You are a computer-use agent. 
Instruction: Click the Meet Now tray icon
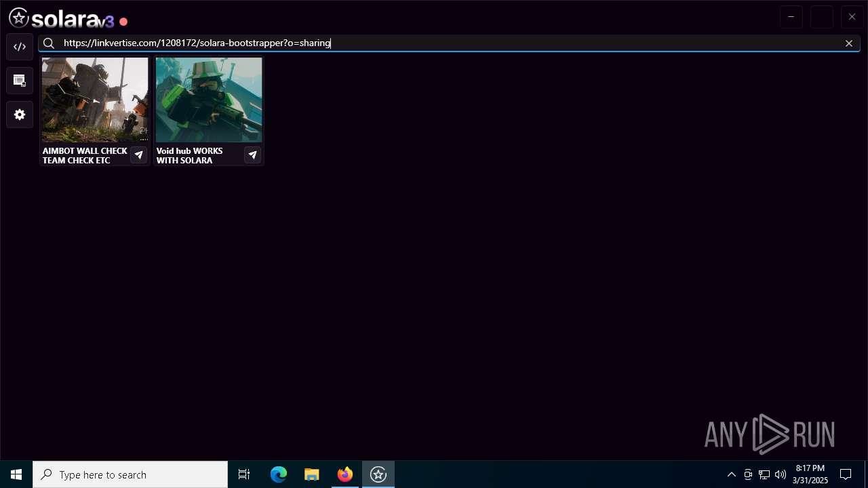pos(748,474)
